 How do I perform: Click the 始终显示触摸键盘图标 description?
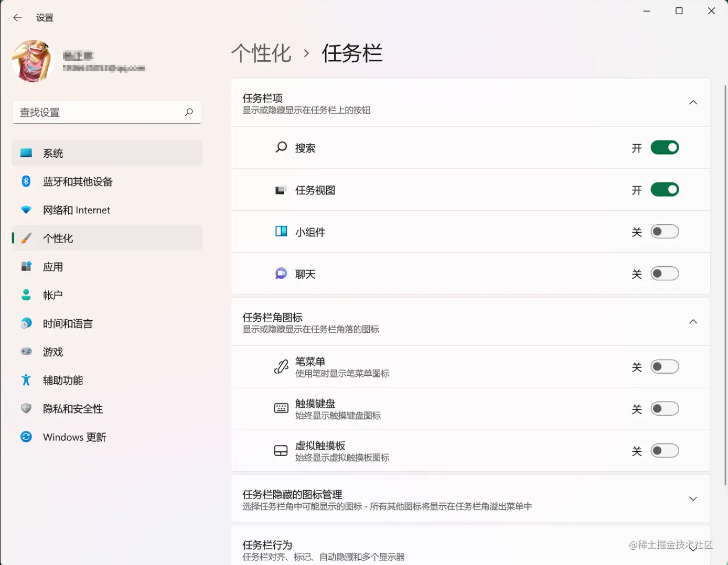pos(338,416)
